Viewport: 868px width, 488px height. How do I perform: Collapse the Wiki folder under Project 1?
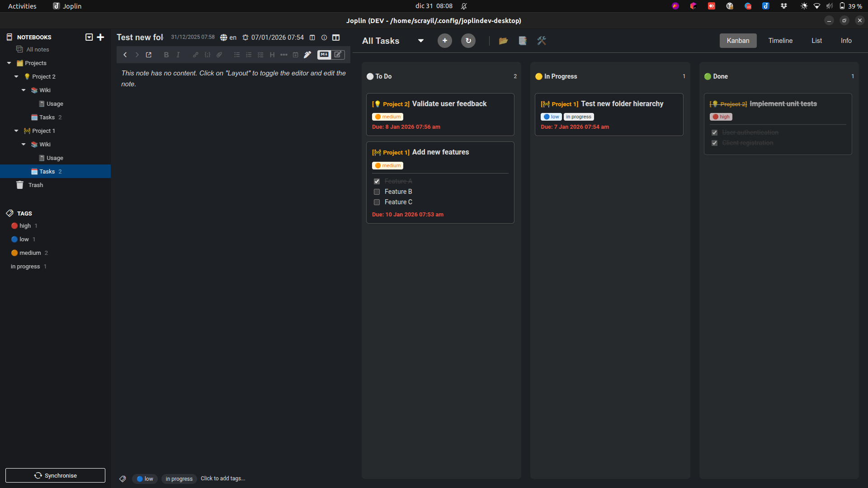24,144
